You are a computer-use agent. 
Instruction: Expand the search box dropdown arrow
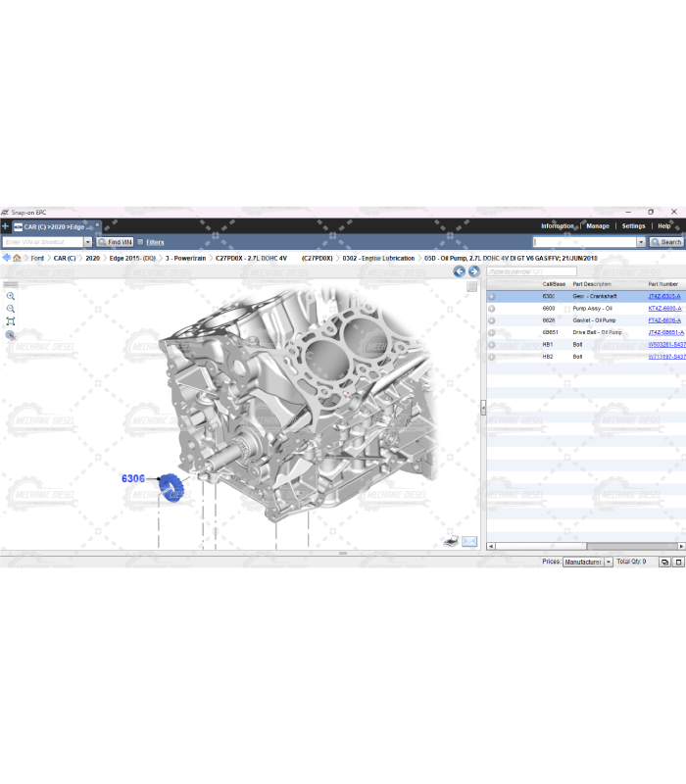(642, 242)
